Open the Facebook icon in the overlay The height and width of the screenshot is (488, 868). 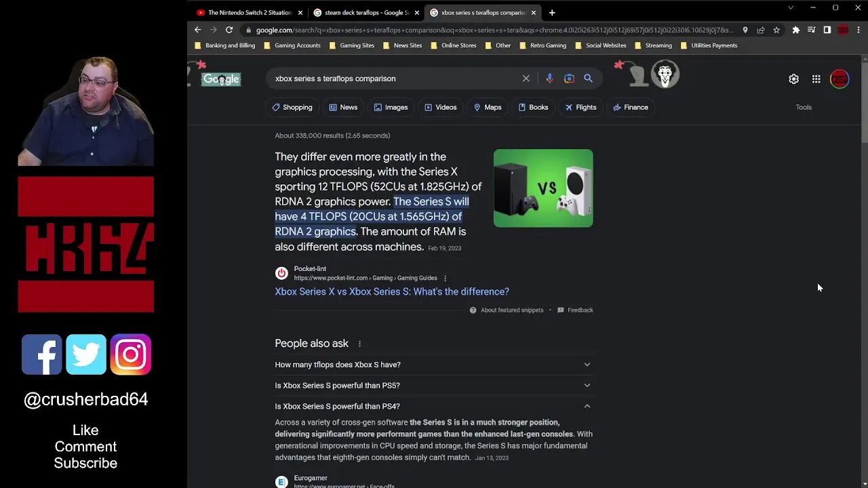[x=41, y=354]
